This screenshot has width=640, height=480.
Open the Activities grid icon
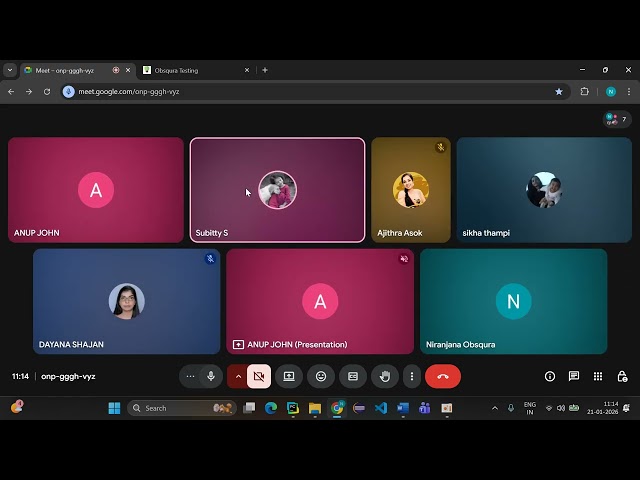(598, 376)
